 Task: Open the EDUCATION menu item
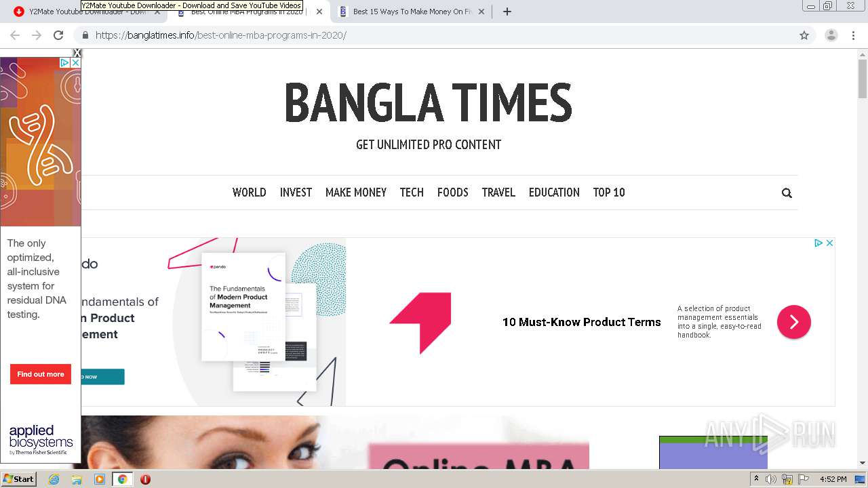[554, 192]
